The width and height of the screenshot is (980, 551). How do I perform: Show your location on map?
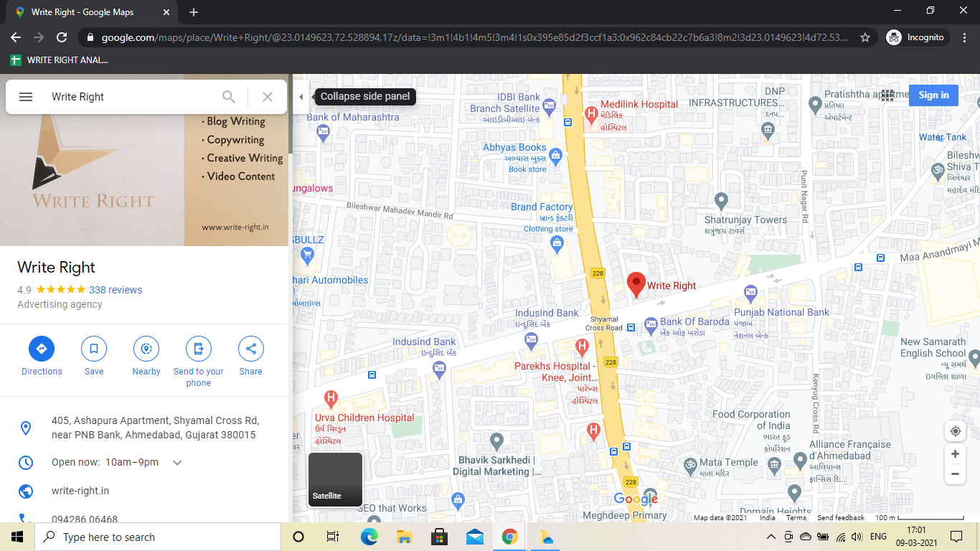[955, 431]
